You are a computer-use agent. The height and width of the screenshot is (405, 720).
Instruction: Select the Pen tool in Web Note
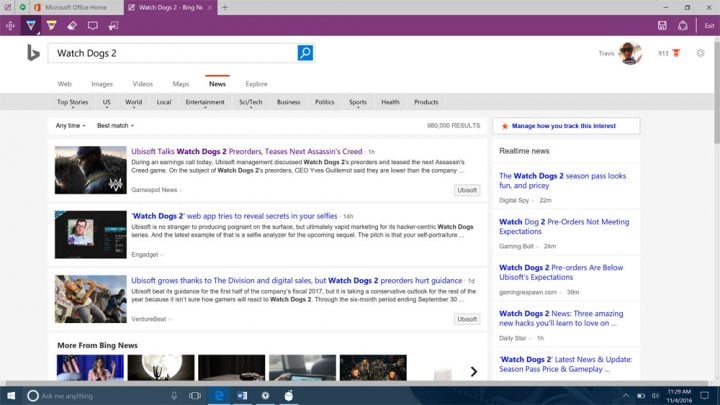[31, 26]
